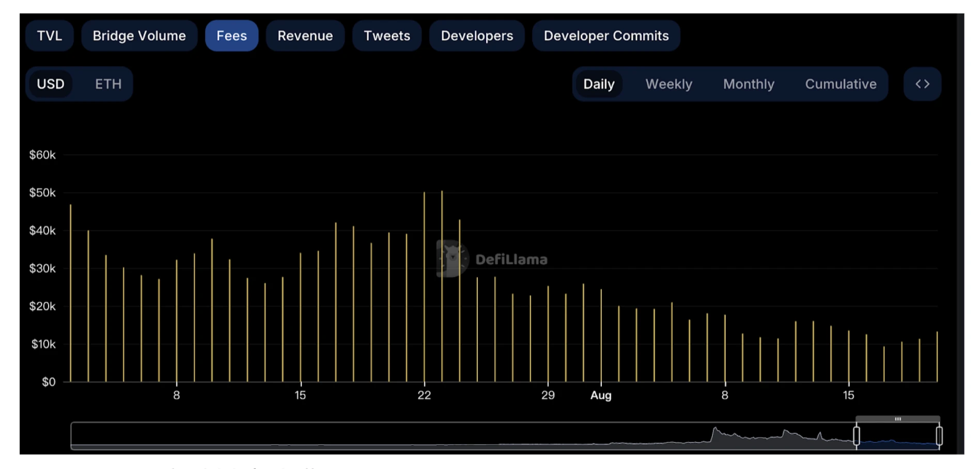Click the first bar on the chart
This screenshot has width=980, height=469.
tap(71, 293)
